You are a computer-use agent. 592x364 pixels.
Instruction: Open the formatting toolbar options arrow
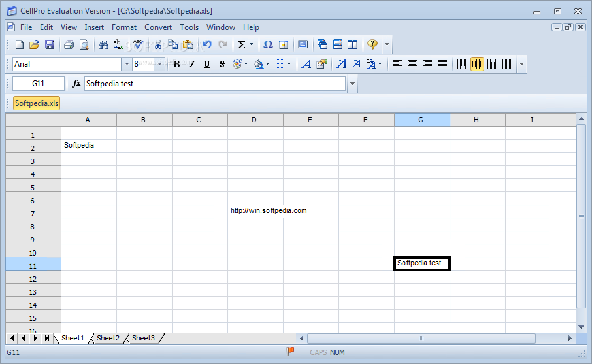[x=522, y=64]
